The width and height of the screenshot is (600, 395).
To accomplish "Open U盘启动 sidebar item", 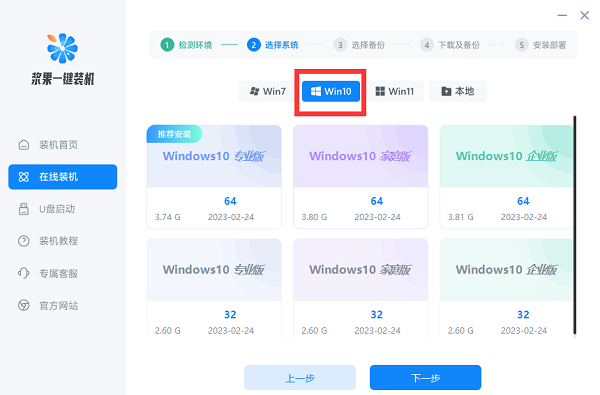I will [x=63, y=209].
